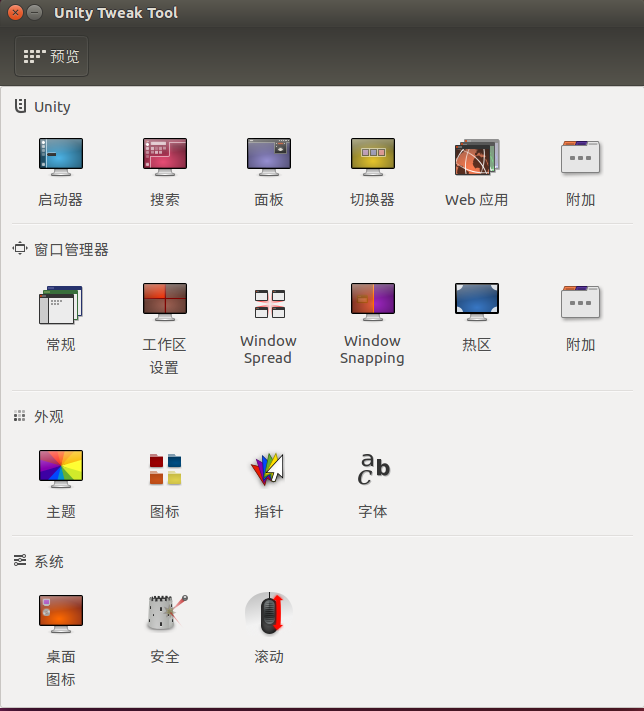This screenshot has height=711, width=644.
Task: Open the 滚动 (Scrolling) mouse icon
Action: (269, 614)
